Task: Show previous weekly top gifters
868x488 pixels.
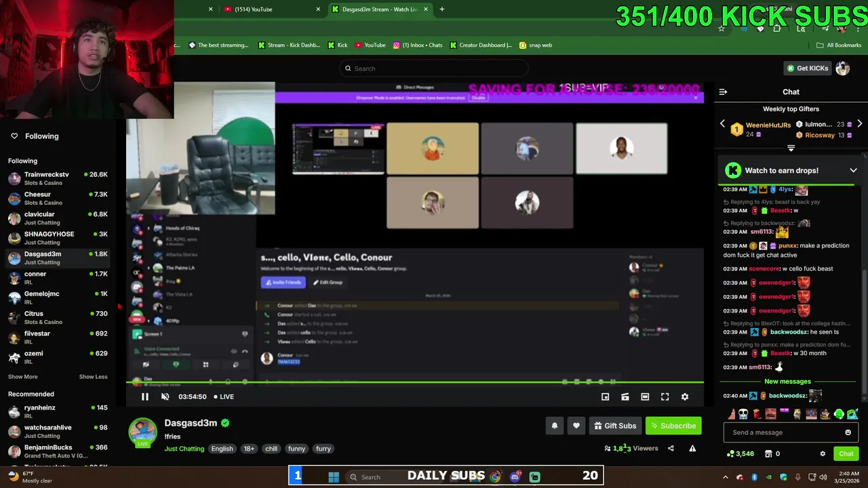Action: coord(722,124)
